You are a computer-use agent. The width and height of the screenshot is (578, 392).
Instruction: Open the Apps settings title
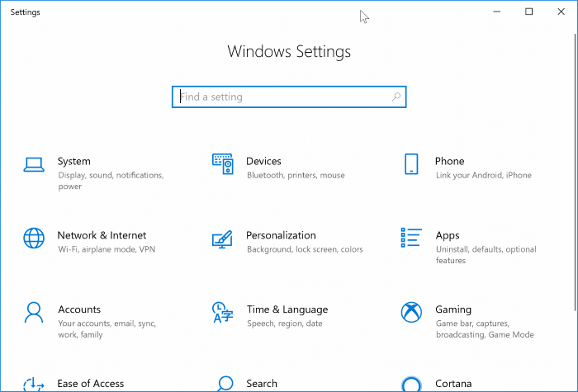[448, 235]
